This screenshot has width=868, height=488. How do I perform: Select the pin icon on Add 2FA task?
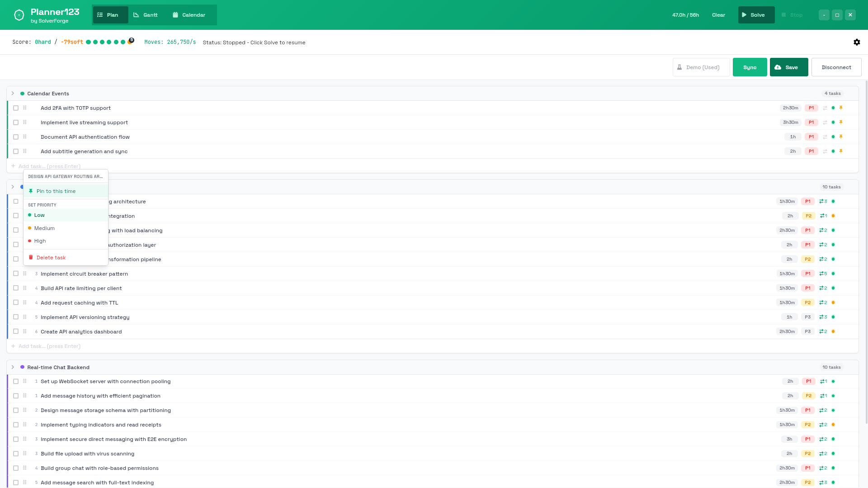click(x=841, y=108)
